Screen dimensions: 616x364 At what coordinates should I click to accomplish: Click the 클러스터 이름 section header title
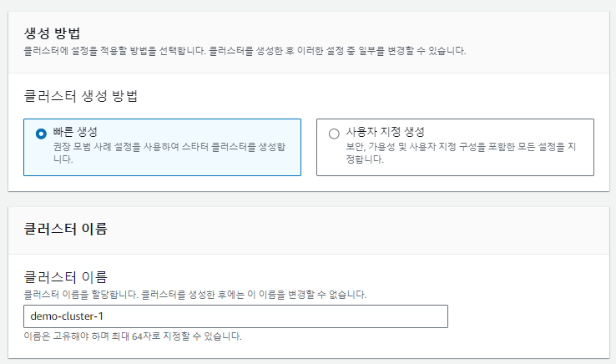click(x=66, y=229)
